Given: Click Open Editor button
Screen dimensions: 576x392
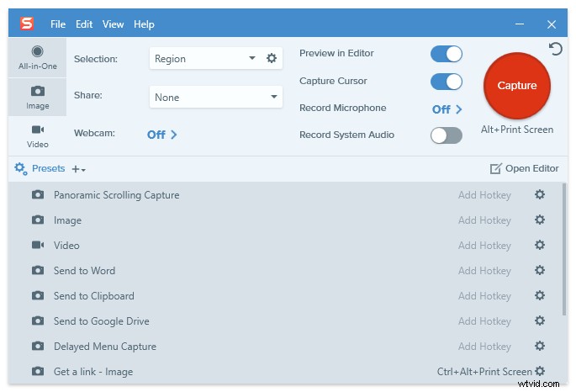Looking at the screenshot, I should point(524,168).
